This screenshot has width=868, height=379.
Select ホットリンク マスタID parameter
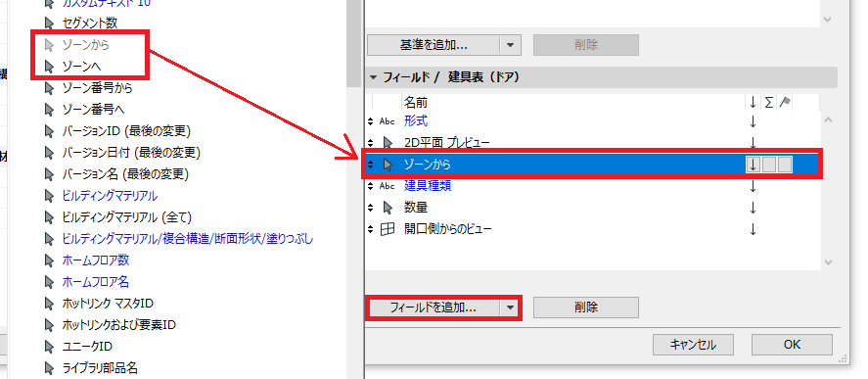point(108,303)
